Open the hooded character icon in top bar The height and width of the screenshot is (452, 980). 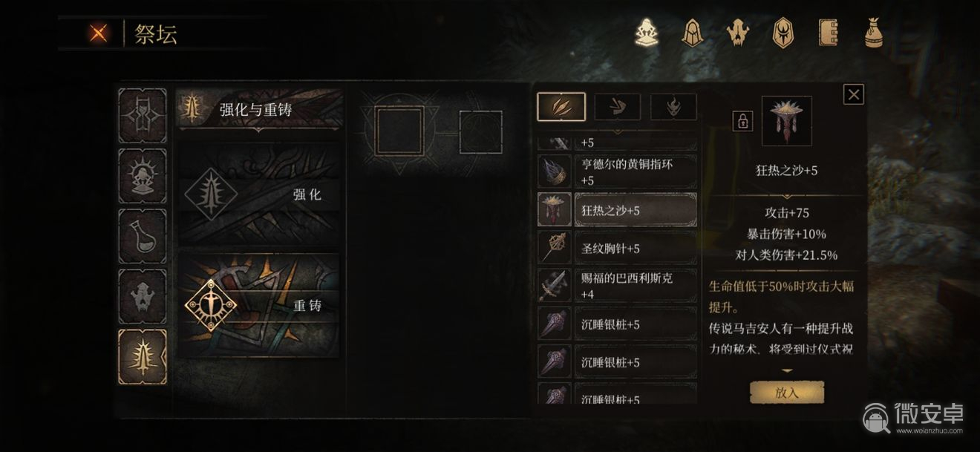pos(693,33)
